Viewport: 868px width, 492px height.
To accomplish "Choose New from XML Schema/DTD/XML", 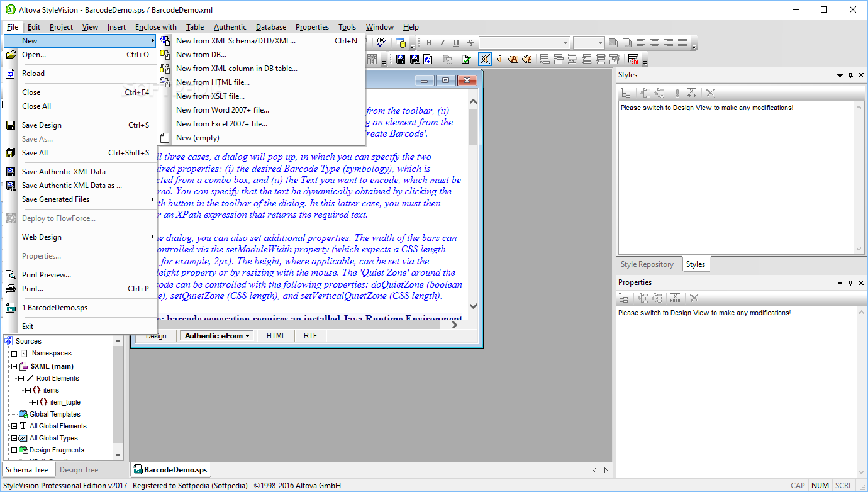I will tap(260, 41).
